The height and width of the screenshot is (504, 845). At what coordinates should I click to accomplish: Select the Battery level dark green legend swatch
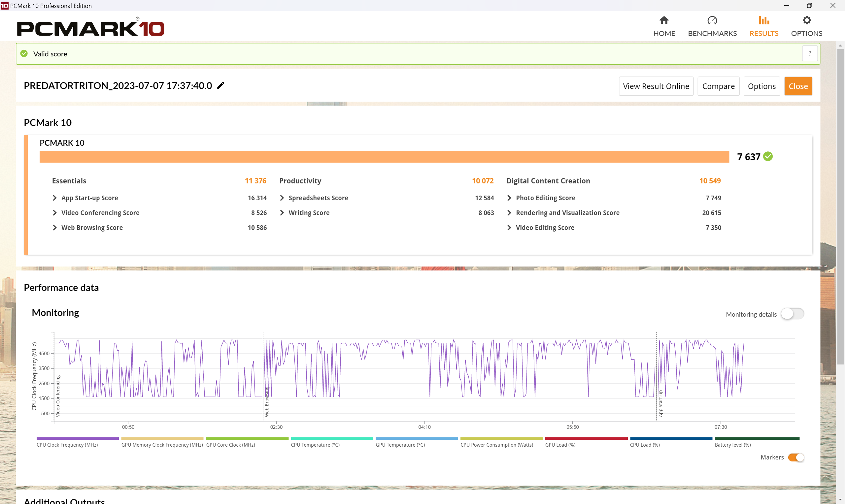click(757, 438)
